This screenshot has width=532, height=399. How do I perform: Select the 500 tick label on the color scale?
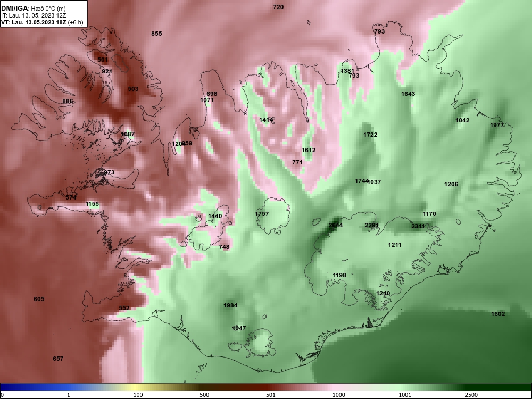pos(204,395)
